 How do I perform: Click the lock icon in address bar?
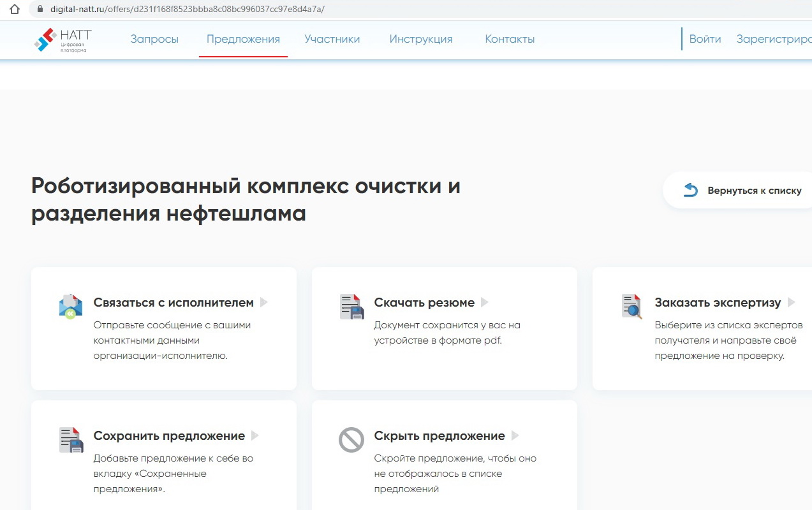click(x=41, y=10)
